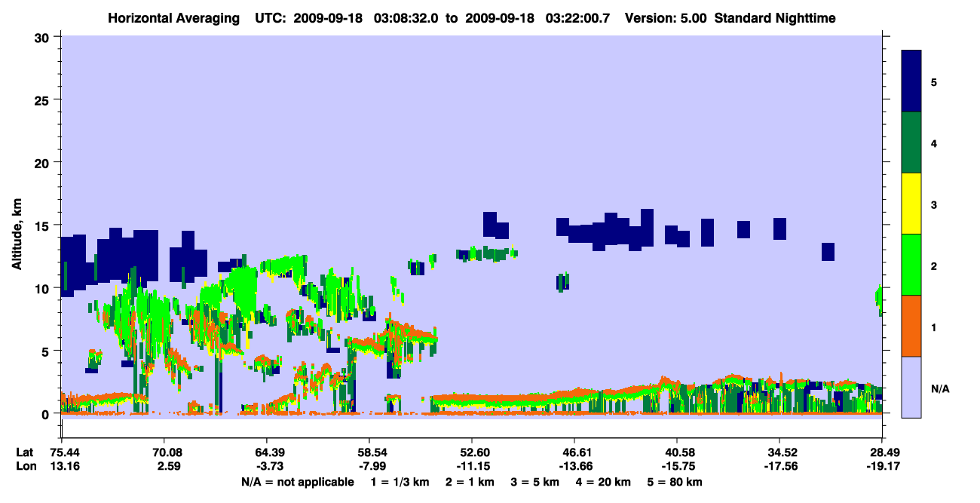
Task: Click the colorbar label '2'
Action: tap(934, 265)
